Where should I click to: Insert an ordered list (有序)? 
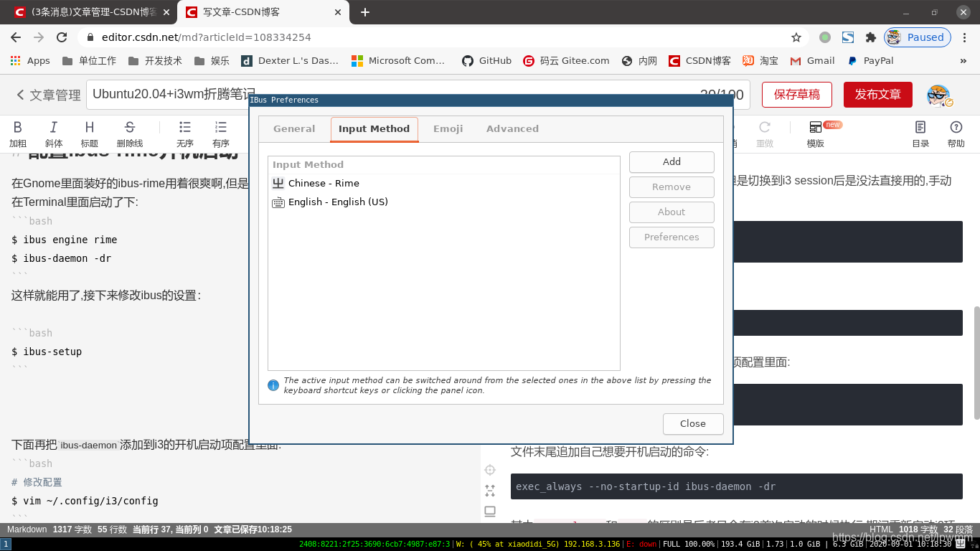tap(221, 134)
